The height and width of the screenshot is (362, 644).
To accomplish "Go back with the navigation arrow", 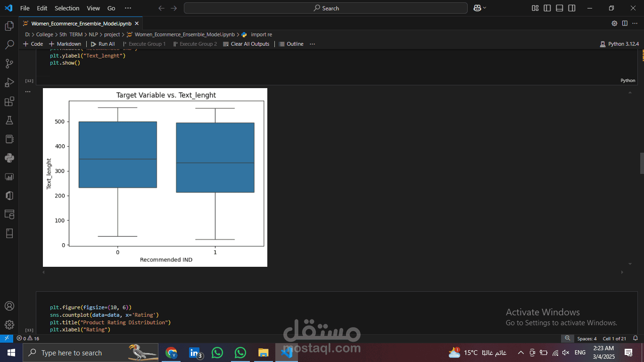I will coord(162,8).
